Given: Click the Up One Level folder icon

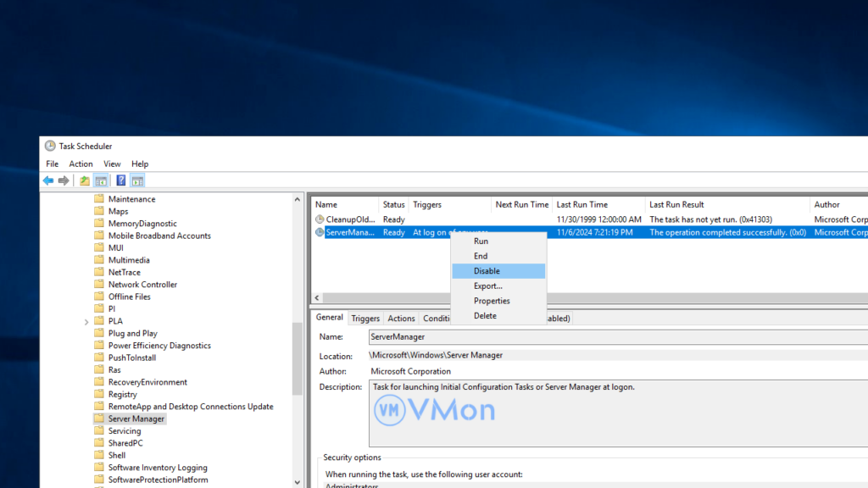Looking at the screenshot, I should pyautogui.click(x=85, y=180).
